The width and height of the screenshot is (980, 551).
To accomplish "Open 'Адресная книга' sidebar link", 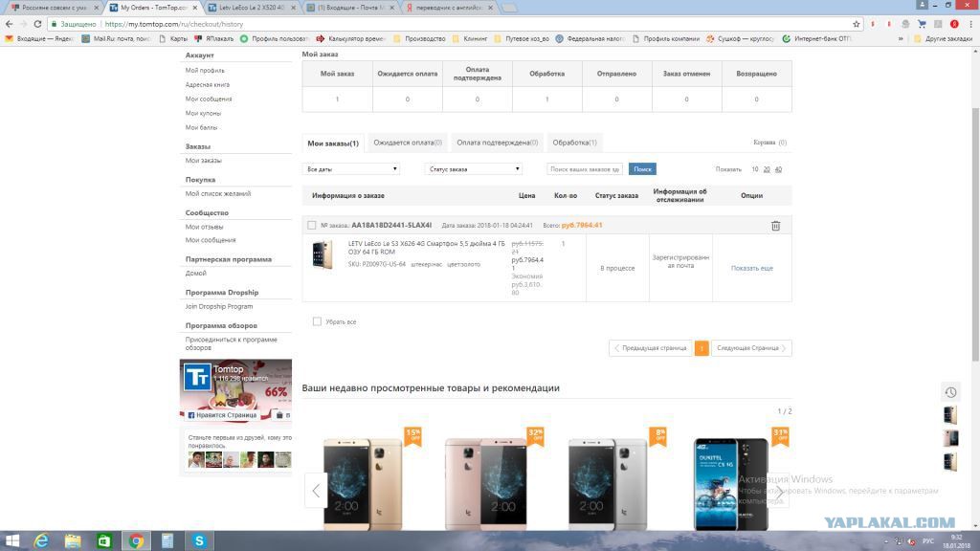I will pos(208,84).
